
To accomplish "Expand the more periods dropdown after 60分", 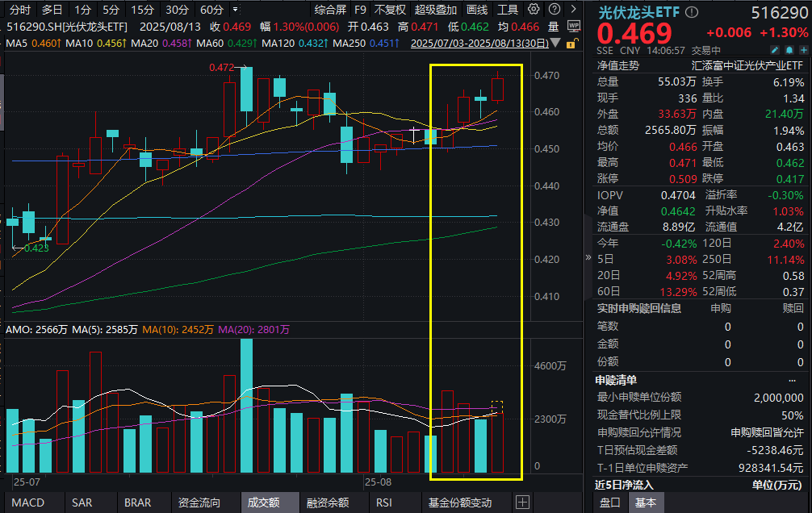I will point(235,10).
